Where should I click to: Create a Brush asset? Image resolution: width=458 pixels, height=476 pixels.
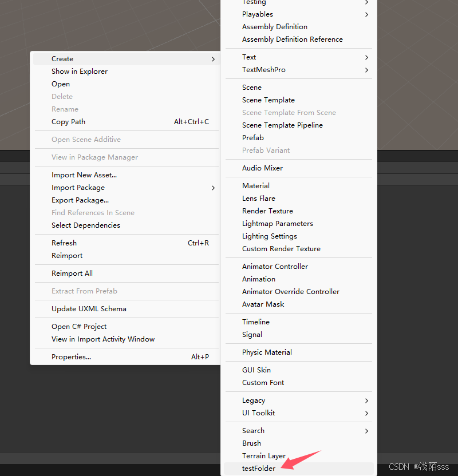pyautogui.click(x=299, y=443)
